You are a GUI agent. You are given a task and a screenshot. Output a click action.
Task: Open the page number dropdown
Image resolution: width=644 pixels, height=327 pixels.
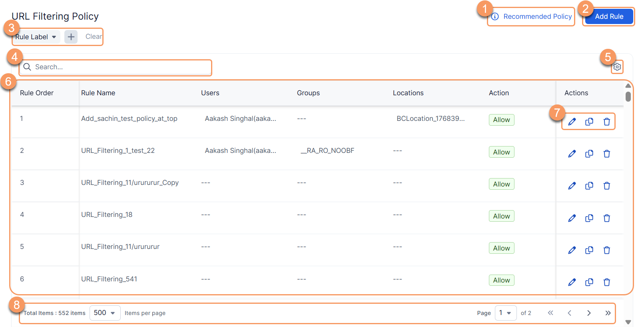click(506, 313)
